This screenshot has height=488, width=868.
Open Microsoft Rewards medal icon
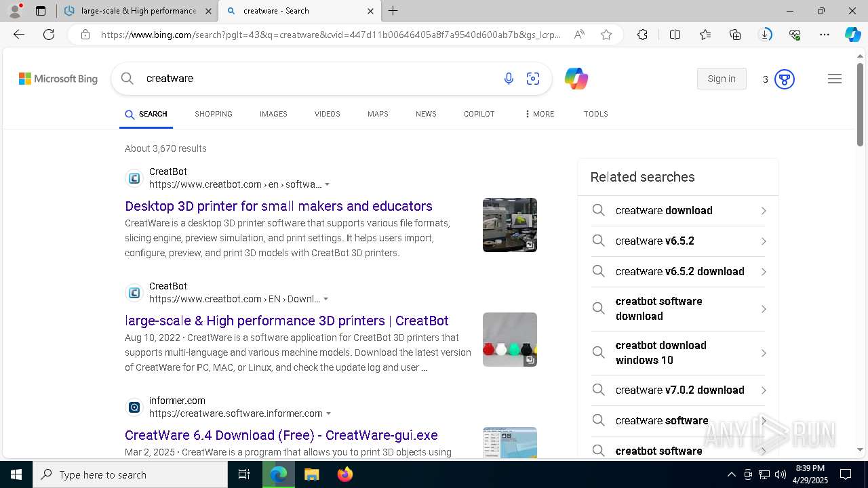tap(785, 79)
